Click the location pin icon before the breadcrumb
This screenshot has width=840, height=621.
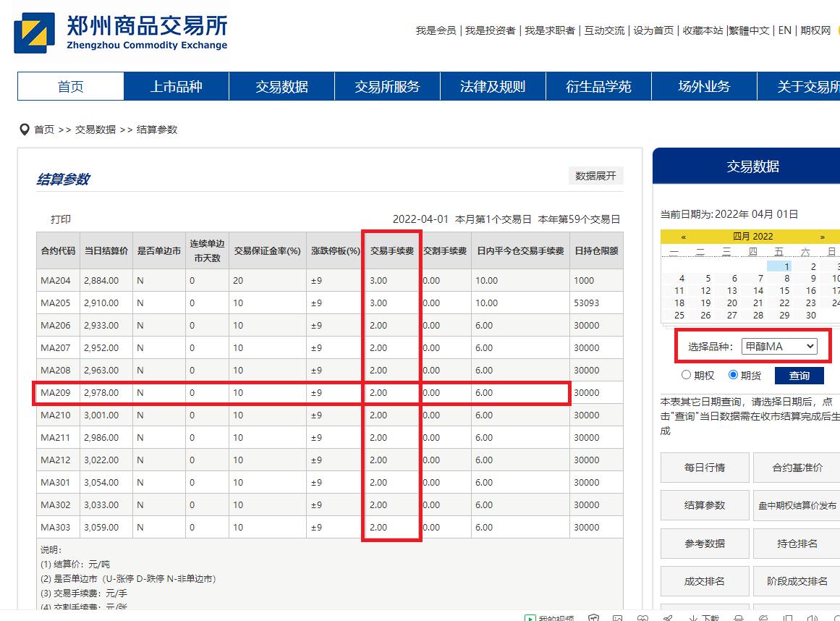click(x=25, y=130)
